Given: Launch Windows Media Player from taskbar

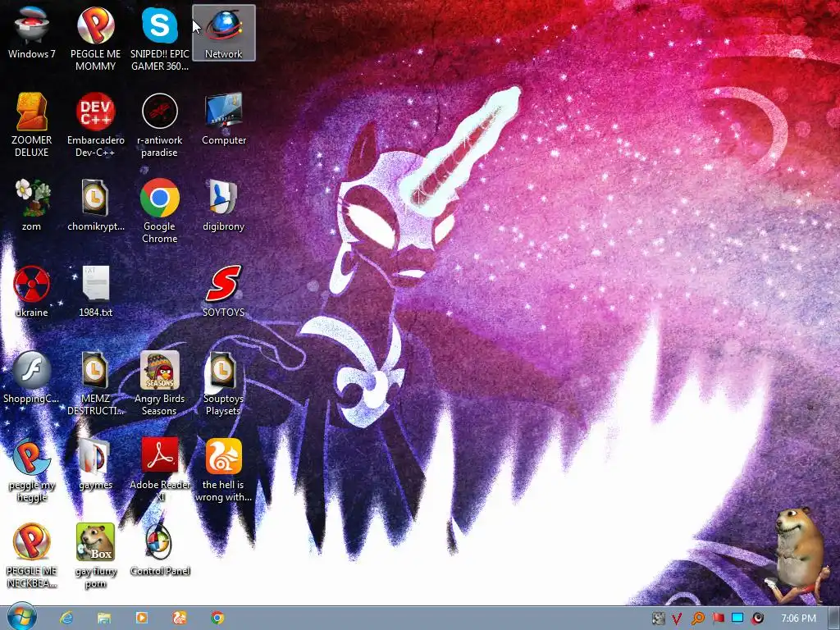Looking at the screenshot, I should coord(141,619).
